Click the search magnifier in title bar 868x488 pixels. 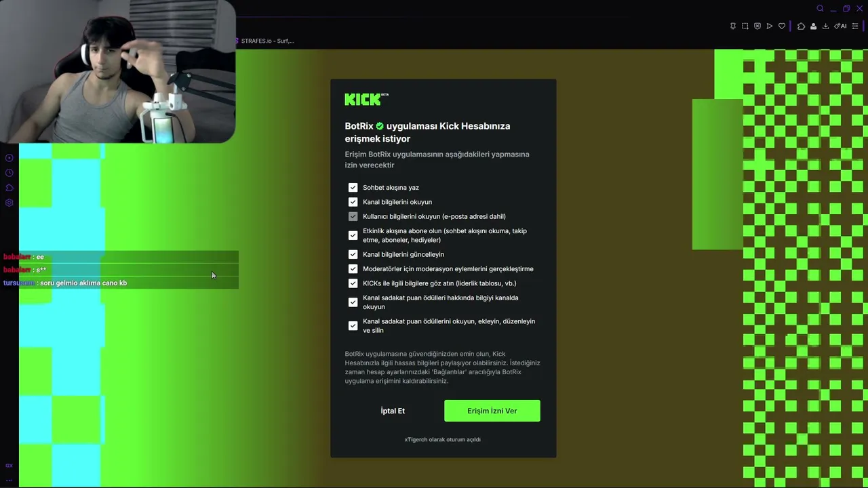(x=820, y=8)
